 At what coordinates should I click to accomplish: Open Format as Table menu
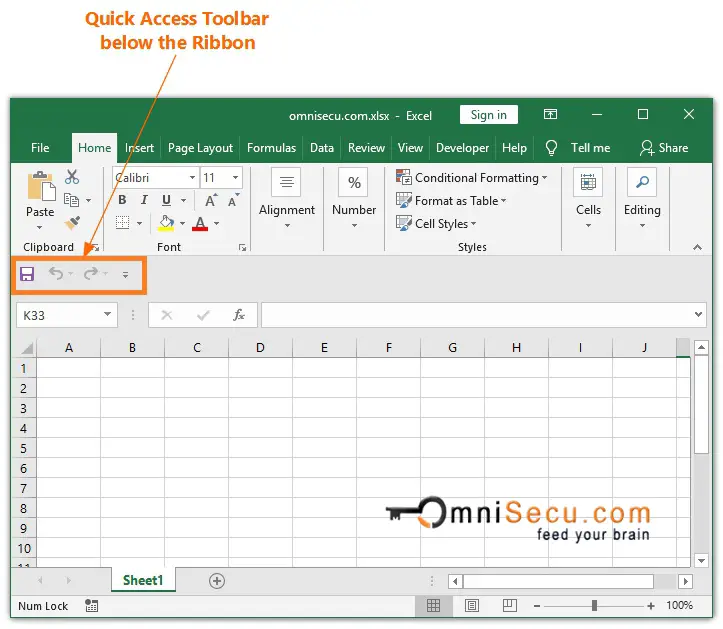[x=451, y=201]
